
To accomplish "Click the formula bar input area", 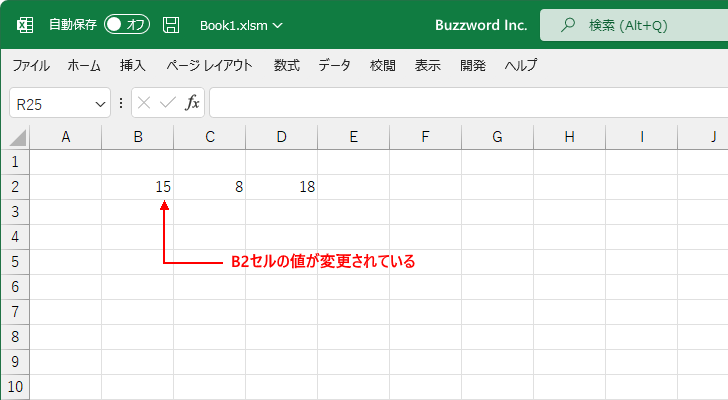I will (468, 103).
